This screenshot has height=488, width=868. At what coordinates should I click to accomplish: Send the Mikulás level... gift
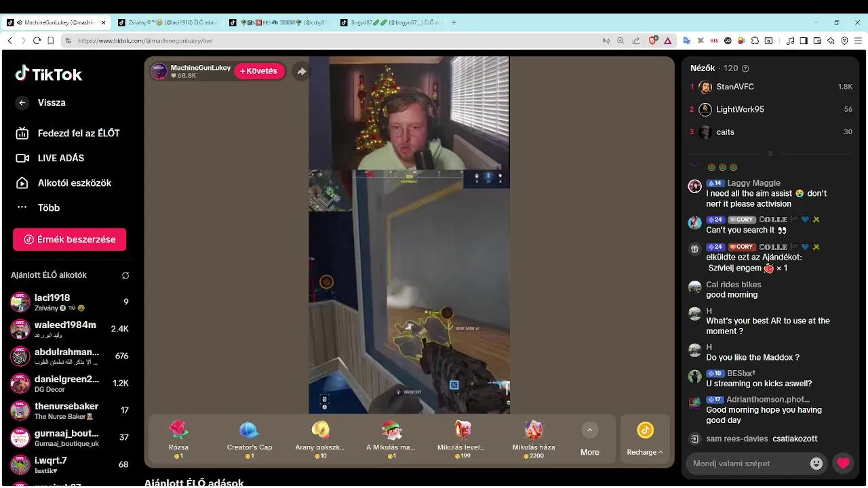click(462, 439)
